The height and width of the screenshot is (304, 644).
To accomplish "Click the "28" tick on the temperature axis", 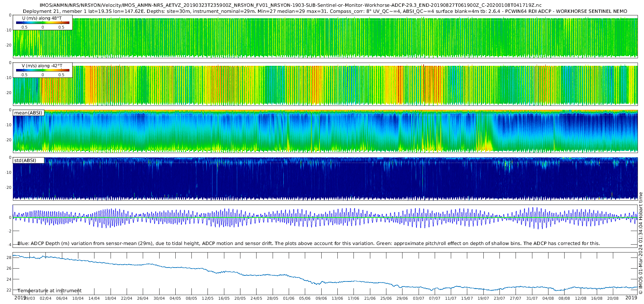I will tap(9, 258).
